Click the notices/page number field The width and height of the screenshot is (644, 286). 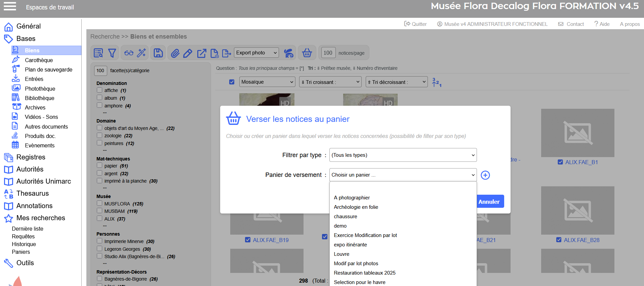click(x=328, y=53)
